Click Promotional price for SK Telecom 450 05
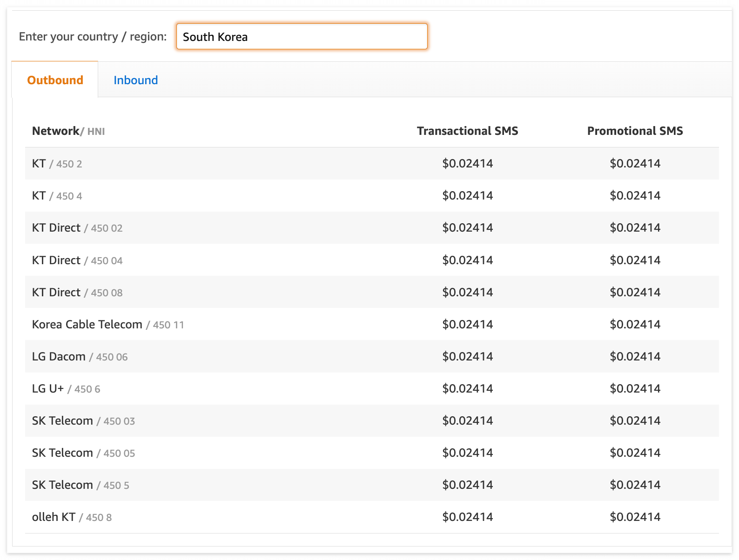This screenshot has width=739, height=560. pyautogui.click(x=635, y=453)
